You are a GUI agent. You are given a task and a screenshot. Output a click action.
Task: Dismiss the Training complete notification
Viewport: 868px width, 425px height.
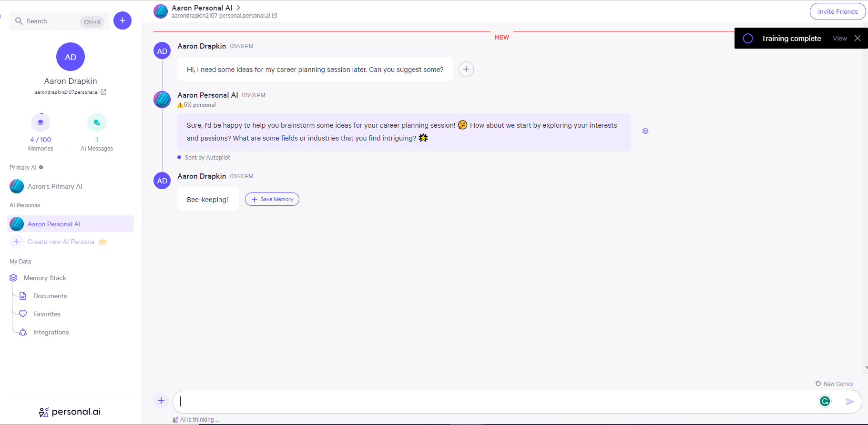(858, 38)
